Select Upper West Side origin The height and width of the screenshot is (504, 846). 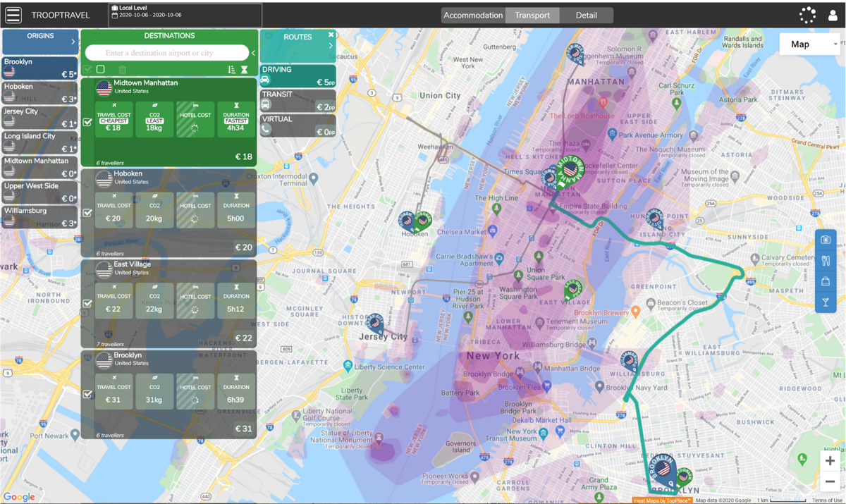pyautogui.click(x=39, y=192)
